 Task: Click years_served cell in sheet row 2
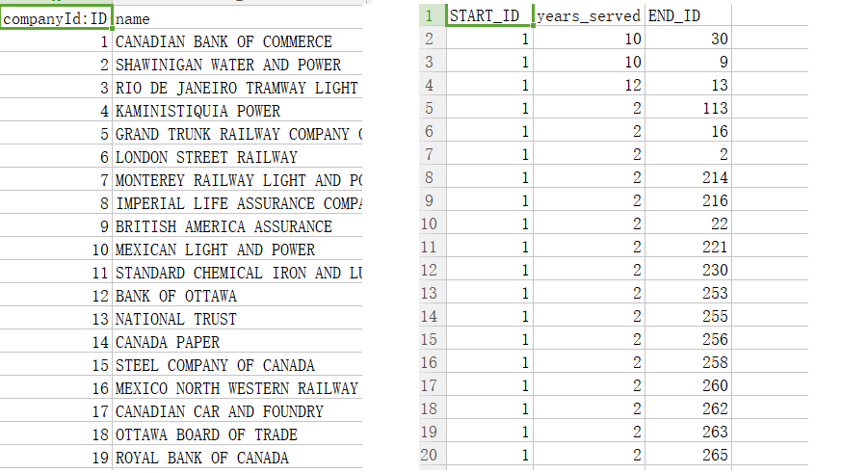pyautogui.click(x=589, y=39)
